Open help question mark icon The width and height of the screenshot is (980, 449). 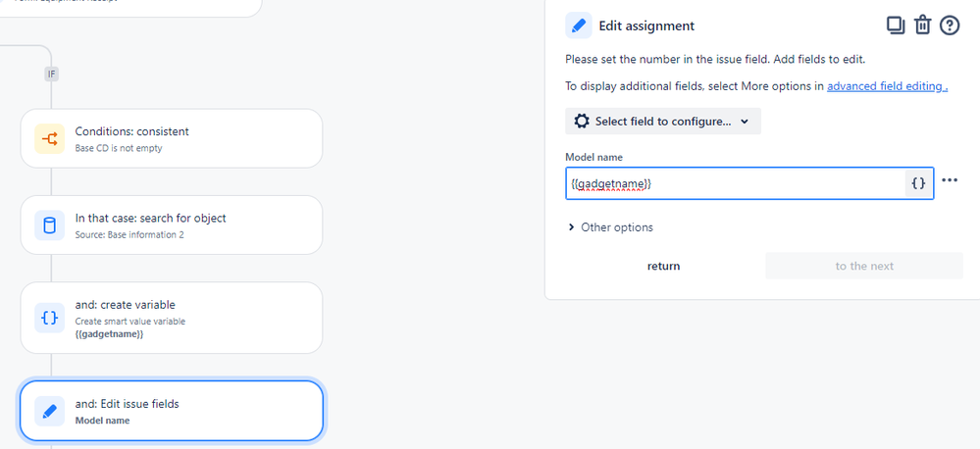click(950, 25)
